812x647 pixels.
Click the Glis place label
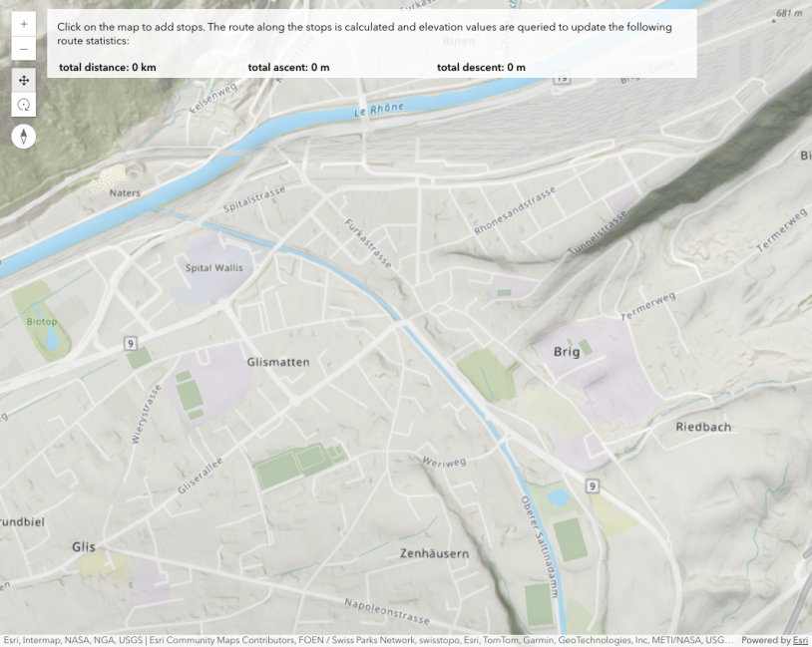coord(84,546)
